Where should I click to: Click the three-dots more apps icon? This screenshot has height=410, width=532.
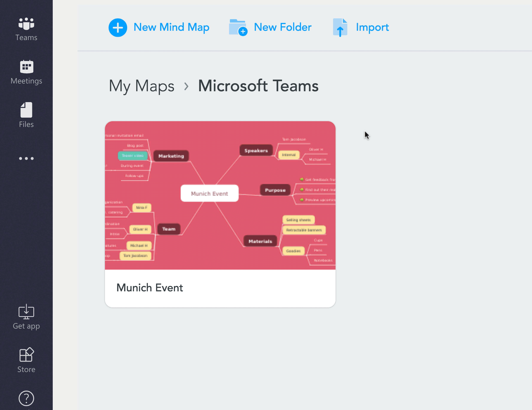coord(26,158)
